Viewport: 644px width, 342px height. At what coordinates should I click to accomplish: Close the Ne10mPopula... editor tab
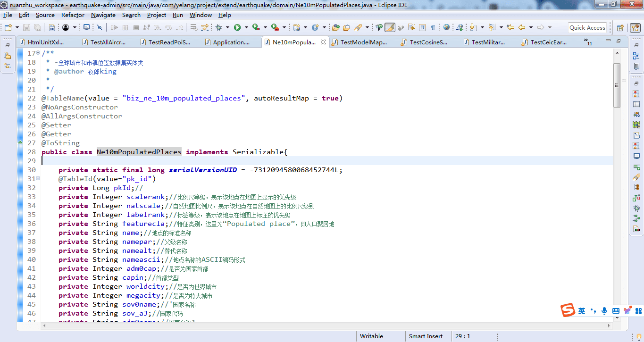323,42
